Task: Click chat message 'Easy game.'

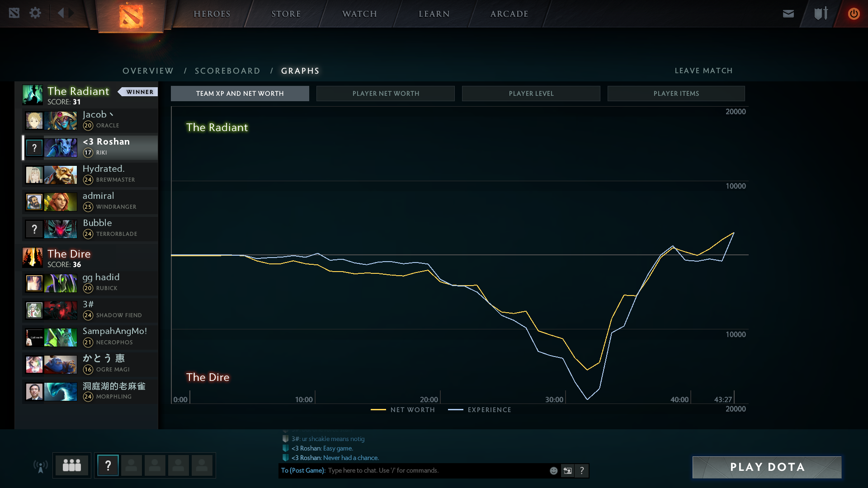Action: coord(338,448)
